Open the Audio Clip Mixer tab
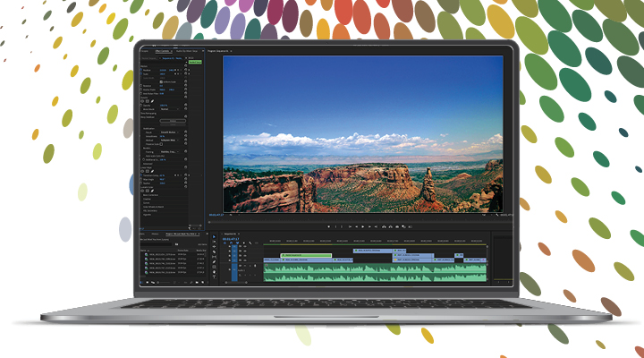The image size is (644, 358). coord(190,51)
